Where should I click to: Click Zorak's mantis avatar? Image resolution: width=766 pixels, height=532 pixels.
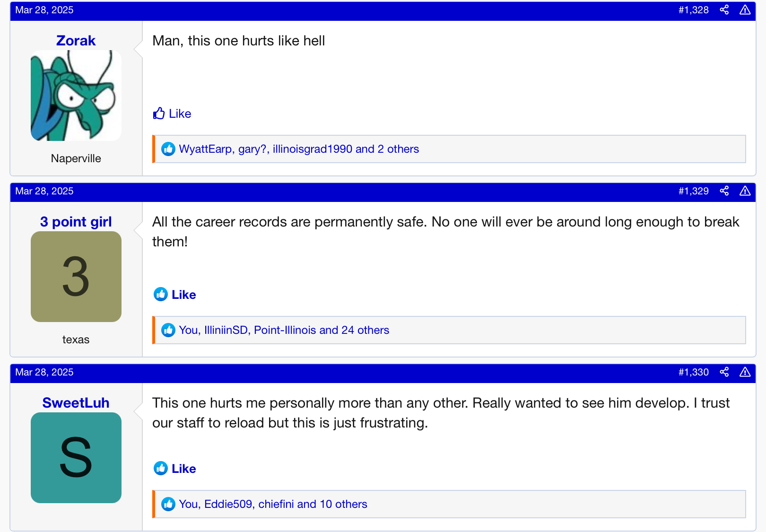point(76,96)
